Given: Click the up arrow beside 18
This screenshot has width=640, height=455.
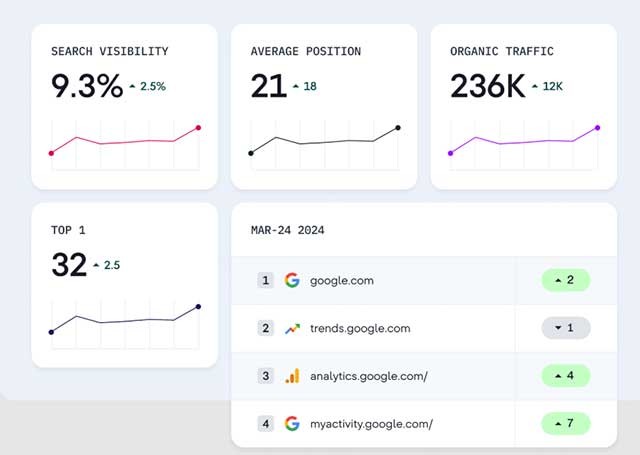Looking at the screenshot, I should [296, 87].
